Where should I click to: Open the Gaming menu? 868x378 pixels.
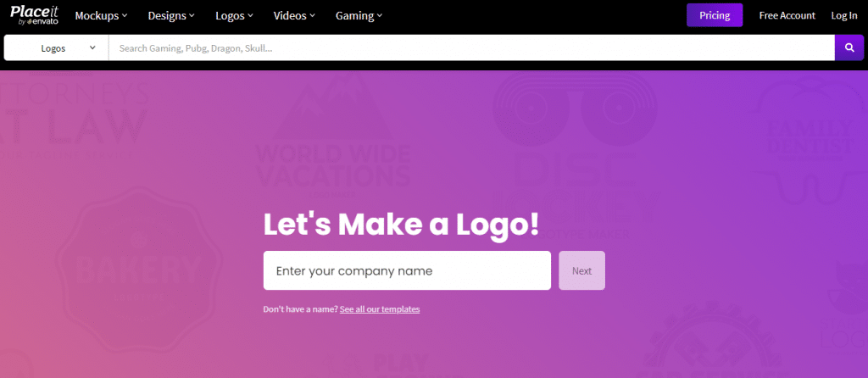359,15
